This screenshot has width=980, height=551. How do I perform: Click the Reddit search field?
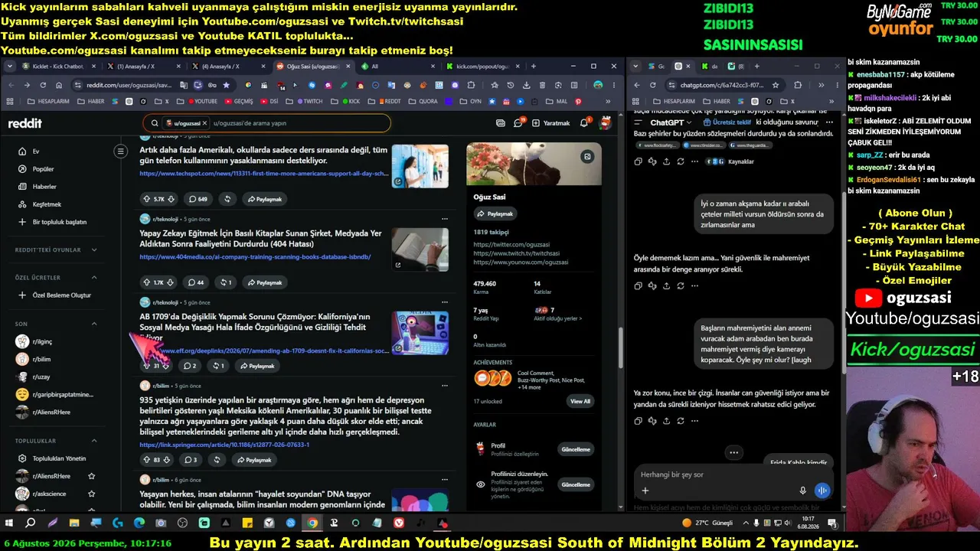[266, 122]
